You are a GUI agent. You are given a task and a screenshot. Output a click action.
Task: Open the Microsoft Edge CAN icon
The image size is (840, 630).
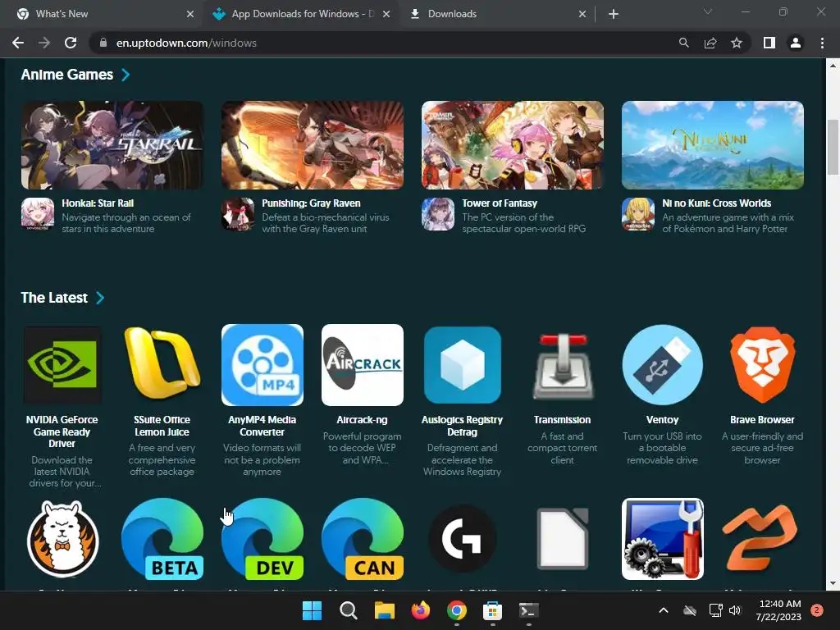[x=362, y=539]
